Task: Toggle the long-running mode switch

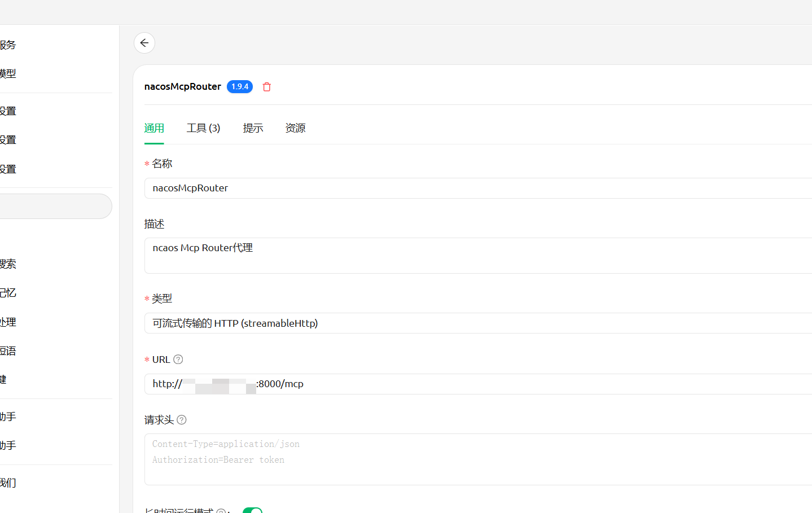Action: click(x=252, y=510)
